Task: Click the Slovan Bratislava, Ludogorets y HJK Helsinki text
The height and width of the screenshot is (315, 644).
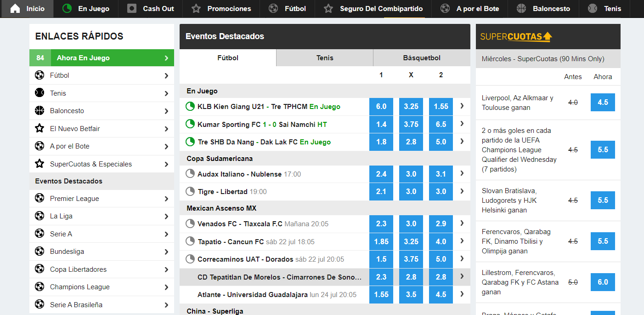Action: point(509,200)
